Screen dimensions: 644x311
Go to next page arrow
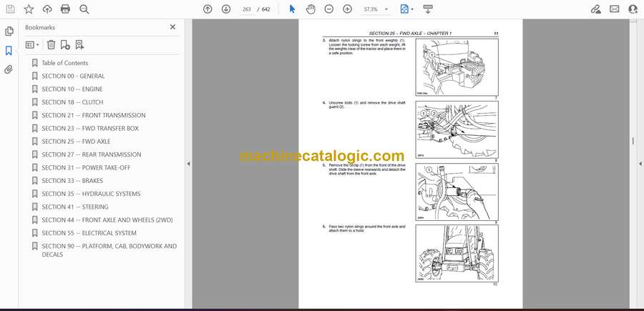pyautogui.click(x=226, y=9)
